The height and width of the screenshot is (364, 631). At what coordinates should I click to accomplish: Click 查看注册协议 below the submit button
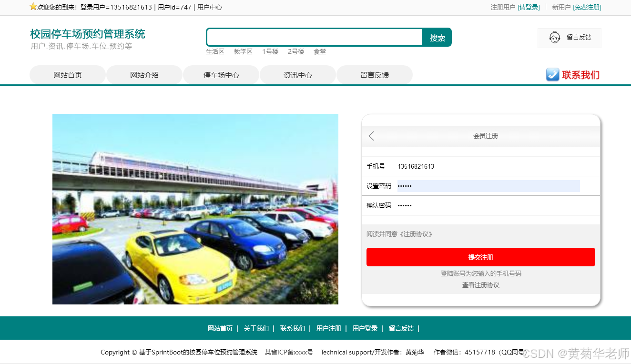tap(480, 284)
